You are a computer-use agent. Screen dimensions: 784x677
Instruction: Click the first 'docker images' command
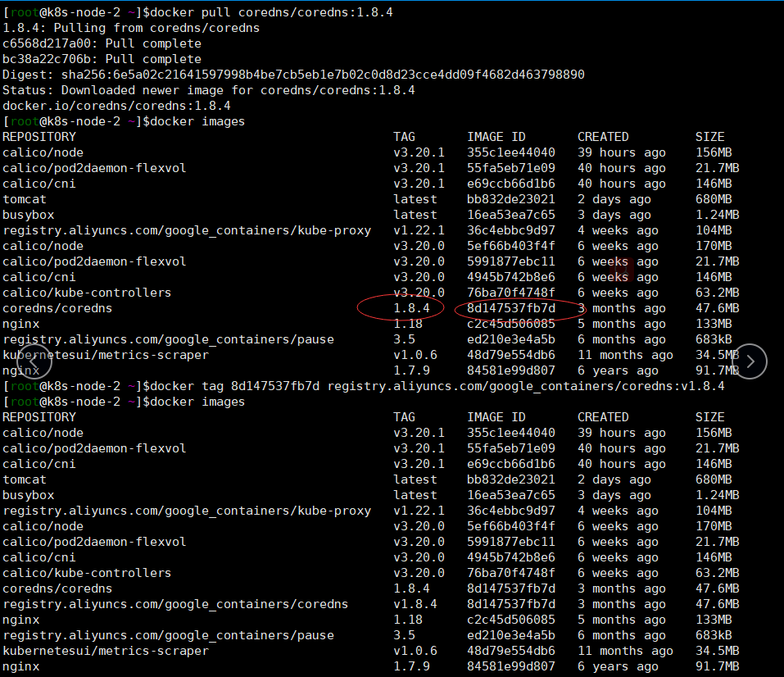(x=197, y=121)
